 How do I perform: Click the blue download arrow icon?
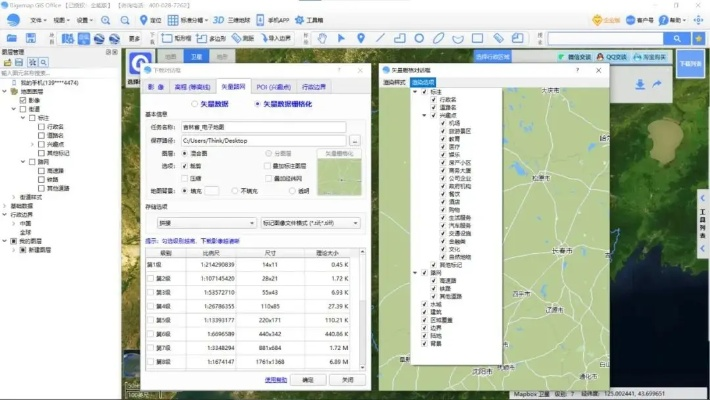pyautogui.click(x=640, y=84)
